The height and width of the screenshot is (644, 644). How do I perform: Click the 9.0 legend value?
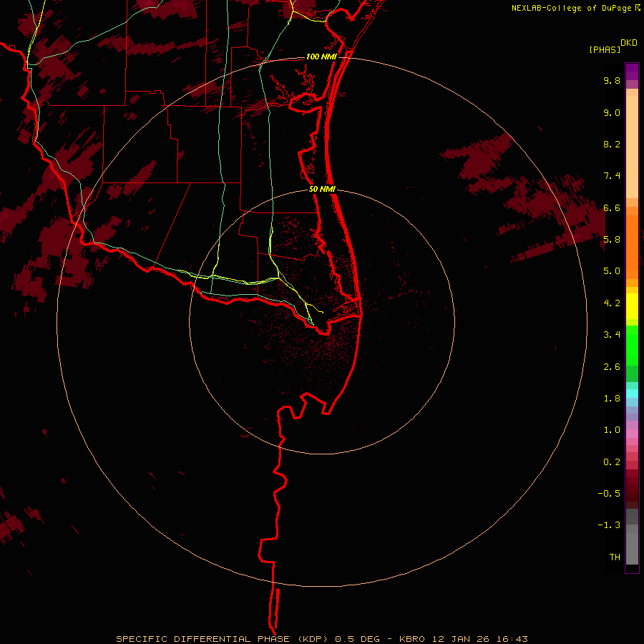612,112
